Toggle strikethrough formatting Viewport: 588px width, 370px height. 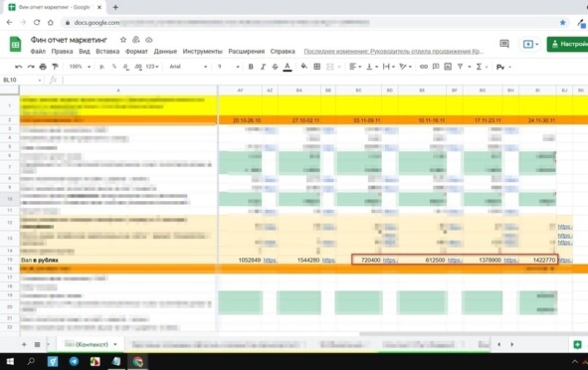tap(275, 67)
